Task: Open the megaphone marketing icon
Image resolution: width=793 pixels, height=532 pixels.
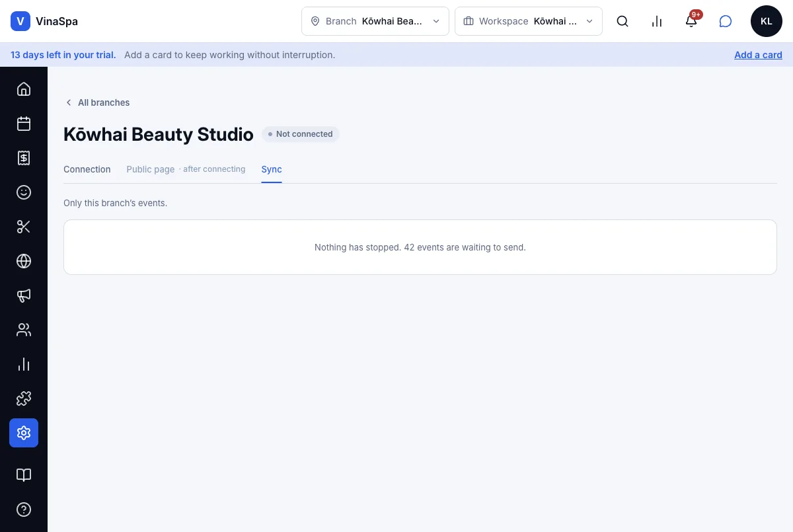Action: click(x=24, y=295)
